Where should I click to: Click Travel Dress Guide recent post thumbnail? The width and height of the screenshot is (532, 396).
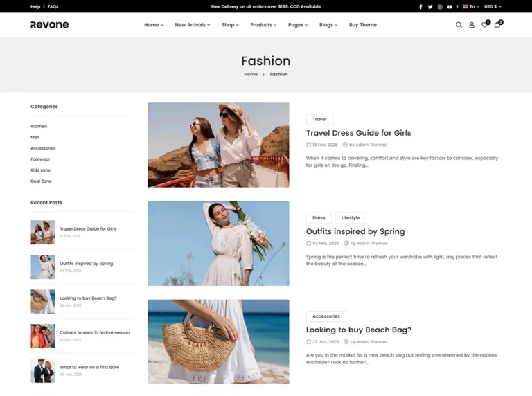pyautogui.click(x=43, y=232)
